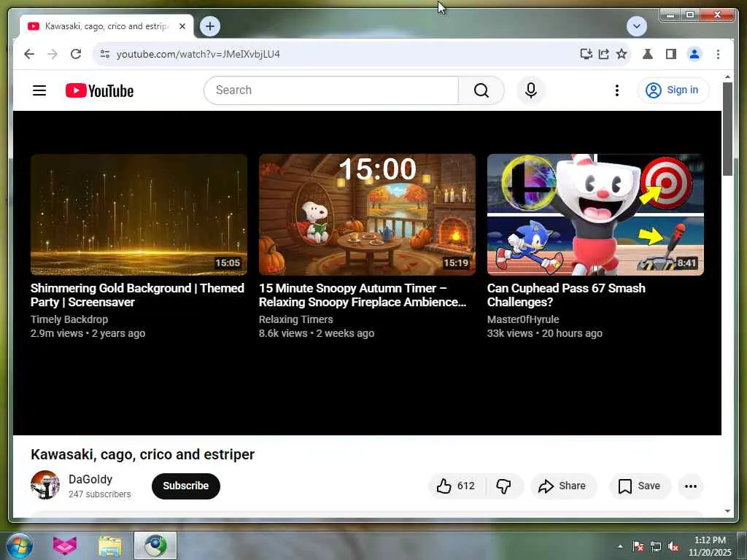Image resolution: width=747 pixels, height=560 pixels.
Task: Open the YouTube hamburger guide menu
Action: [x=39, y=90]
